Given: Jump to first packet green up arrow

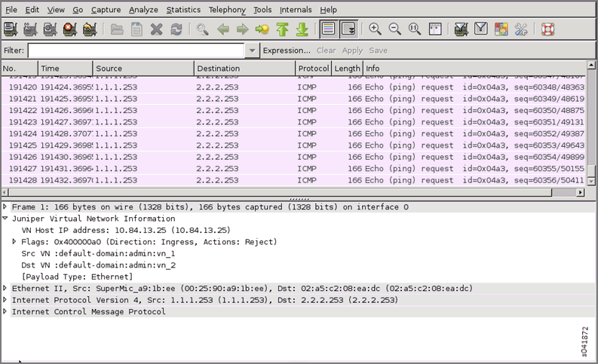Looking at the screenshot, I should point(282,29).
